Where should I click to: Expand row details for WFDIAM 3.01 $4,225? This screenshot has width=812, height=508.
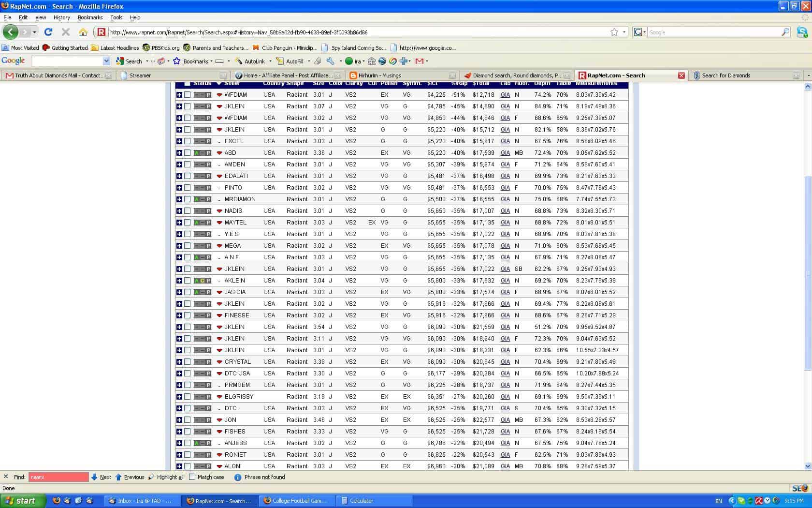[x=179, y=95]
